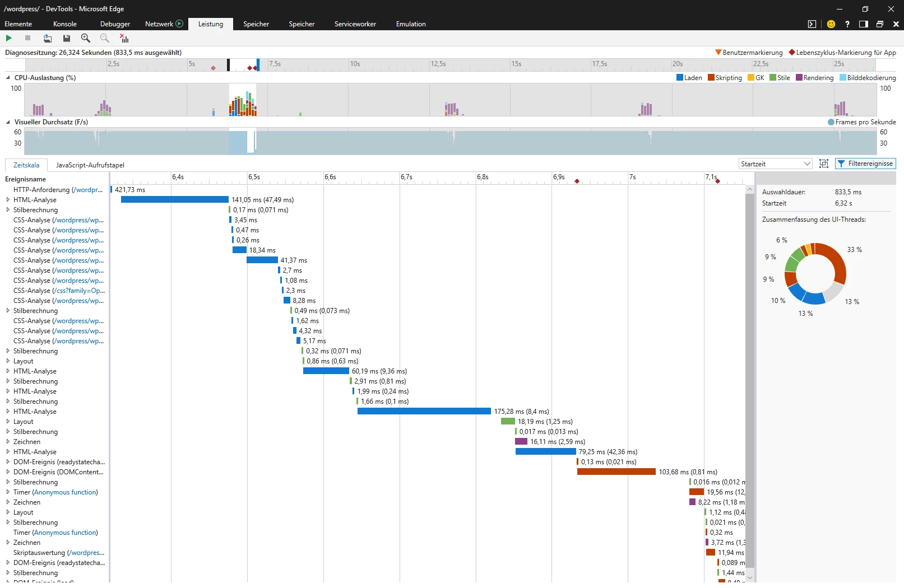
Task: Click the Ereignisname column header
Action: point(26,179)
